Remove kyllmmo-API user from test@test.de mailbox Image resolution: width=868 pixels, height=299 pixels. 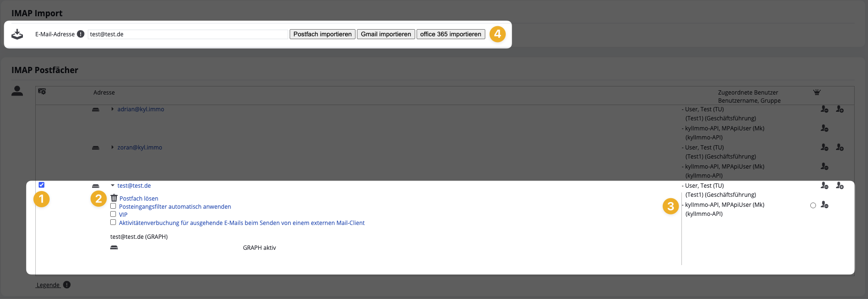pyautogui.click(x=824, y=205)
